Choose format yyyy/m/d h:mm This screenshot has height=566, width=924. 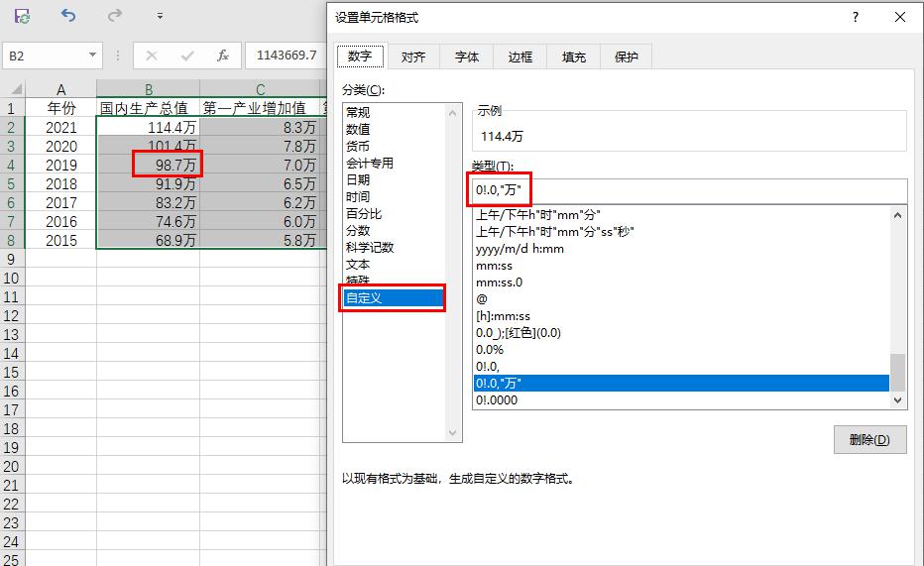[681, 249]
